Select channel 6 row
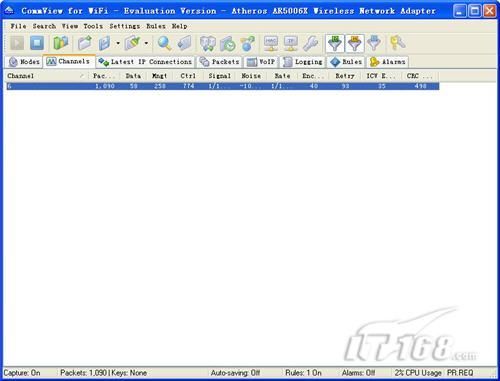This screenshot has width=500, height=381. (223, 86)
